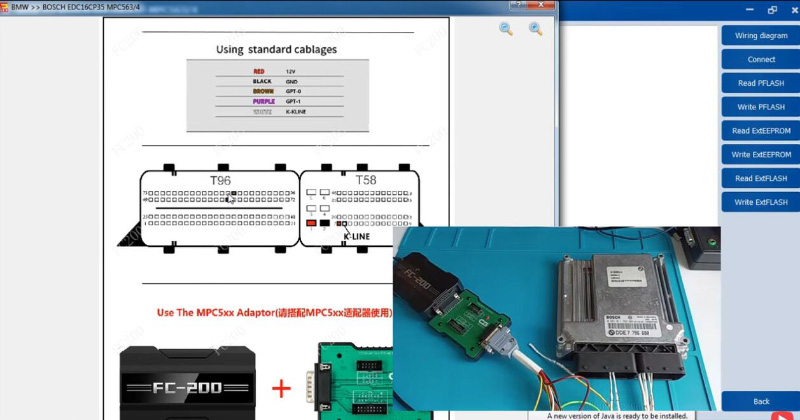Click the red pin 1 in T58
800x420 pixels.
point(311,223)
